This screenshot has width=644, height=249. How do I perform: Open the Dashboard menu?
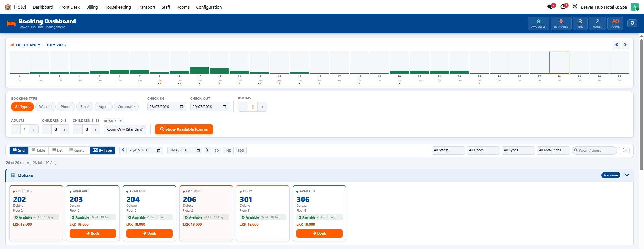(43, 7)
